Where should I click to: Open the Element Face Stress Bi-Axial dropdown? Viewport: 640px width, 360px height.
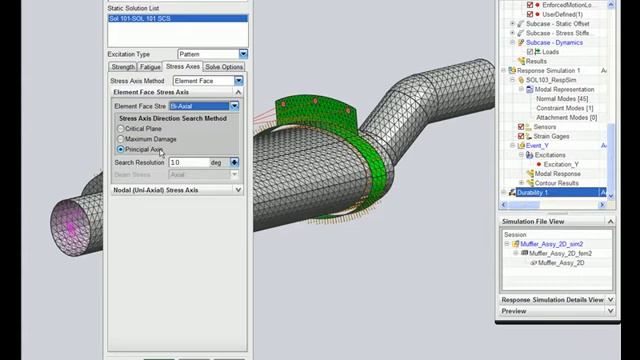(x=234, y=106)
